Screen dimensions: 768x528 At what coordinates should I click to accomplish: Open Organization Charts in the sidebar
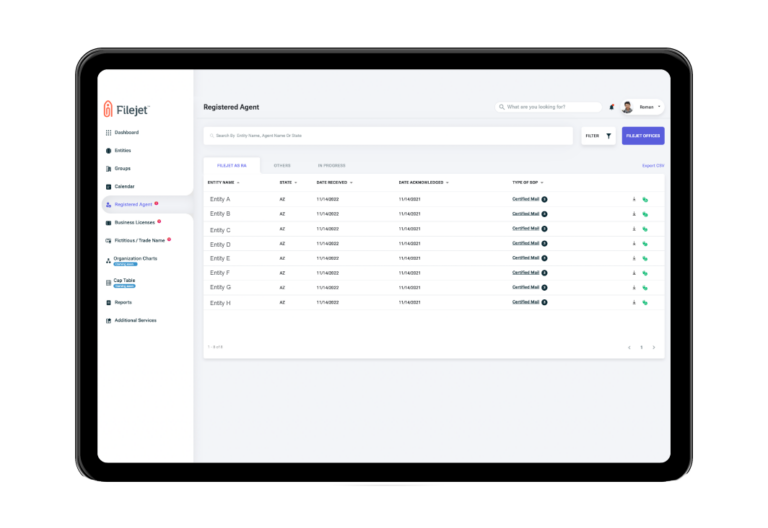pyautogui.click(x=132, y=261)
